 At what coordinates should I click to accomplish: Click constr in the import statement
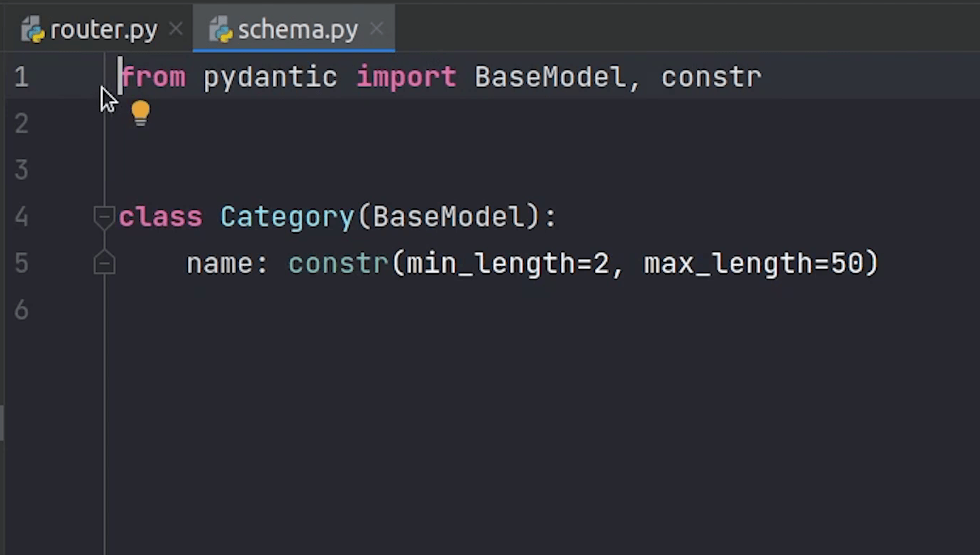point(711,77)
